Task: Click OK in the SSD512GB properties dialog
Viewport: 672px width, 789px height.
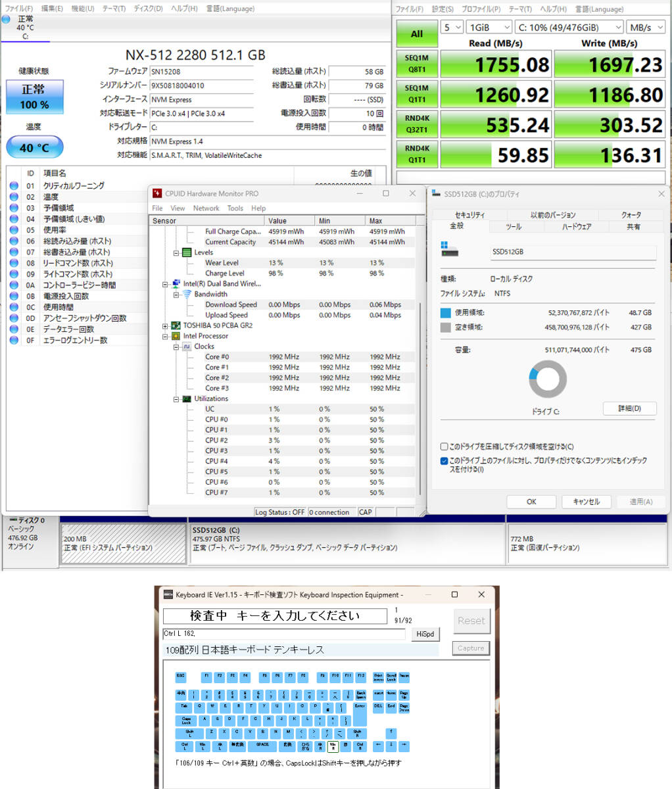Action: [531, 502]
